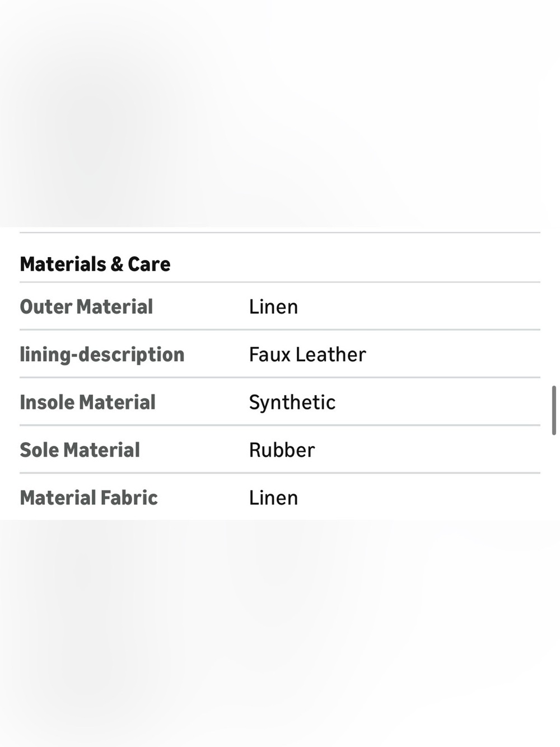Select Linen value beside Outer Material
The image size is (560, 747).
273,307
